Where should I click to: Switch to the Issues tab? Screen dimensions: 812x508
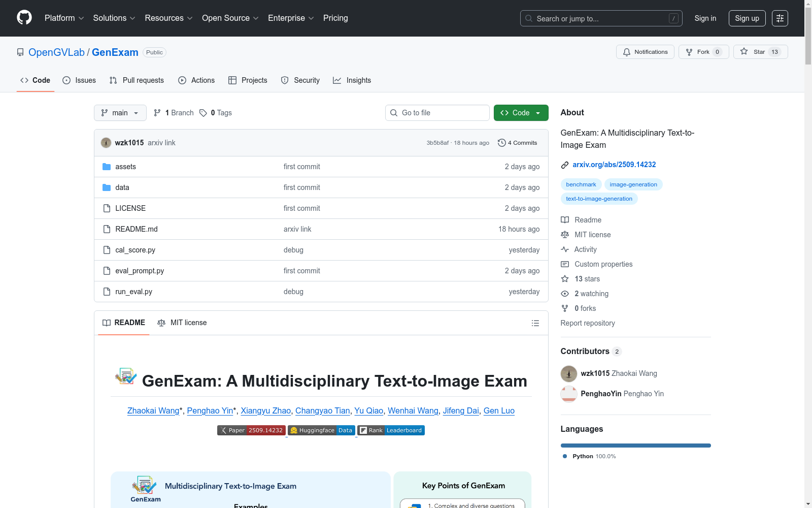[x=79, y=80]
